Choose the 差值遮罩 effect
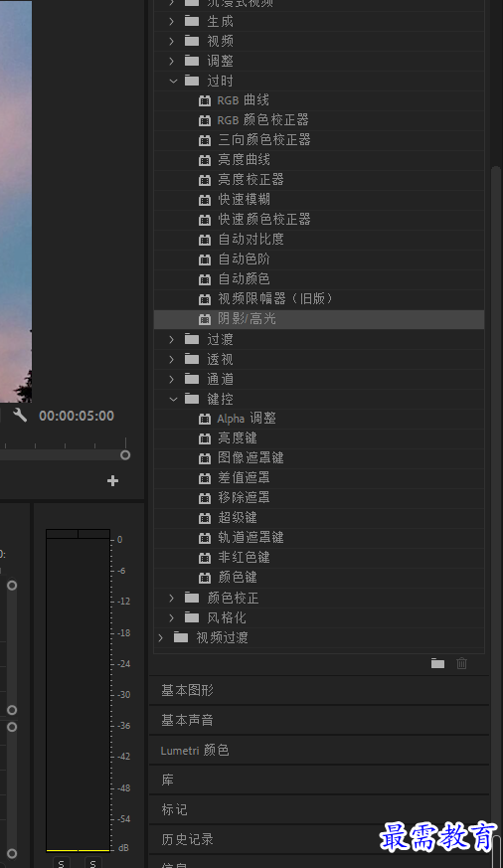This screenshot has width=503, height=868. (x=243, y=479)
